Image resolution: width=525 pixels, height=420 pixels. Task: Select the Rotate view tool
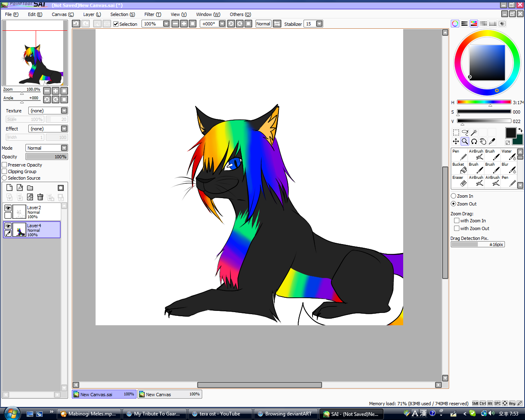(x=474, y=142)
